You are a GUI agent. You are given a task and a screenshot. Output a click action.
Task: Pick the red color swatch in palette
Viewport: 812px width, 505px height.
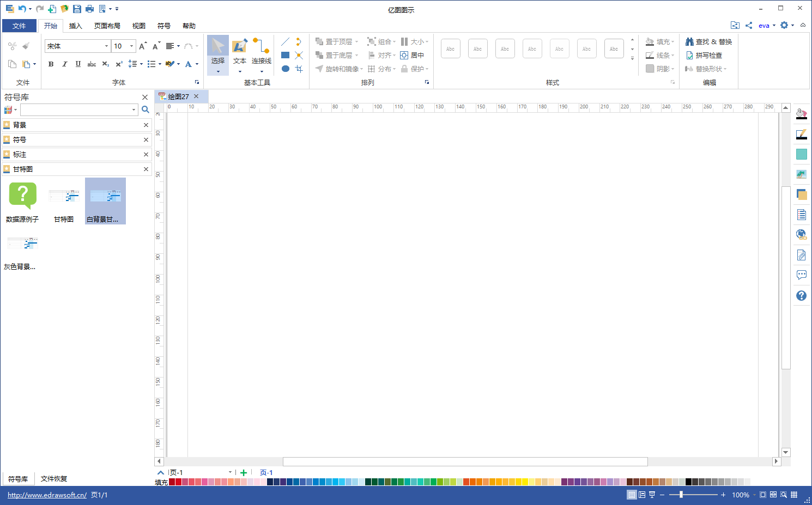[178, 482]
